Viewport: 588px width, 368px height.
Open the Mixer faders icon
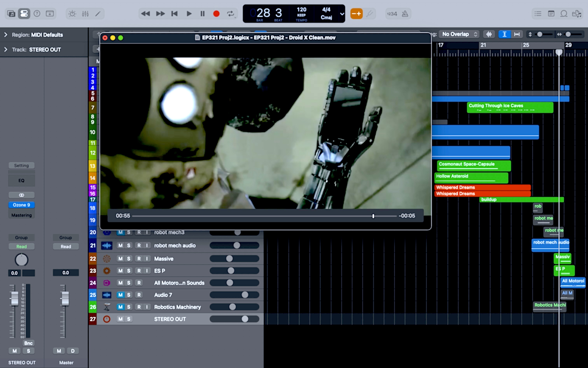[85, 14]
